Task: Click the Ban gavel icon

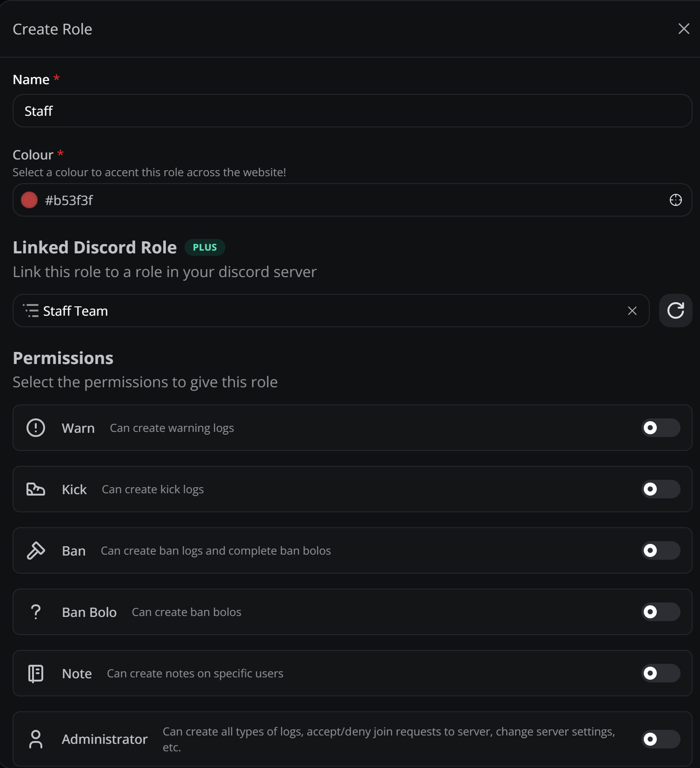Action: point(36,550)
